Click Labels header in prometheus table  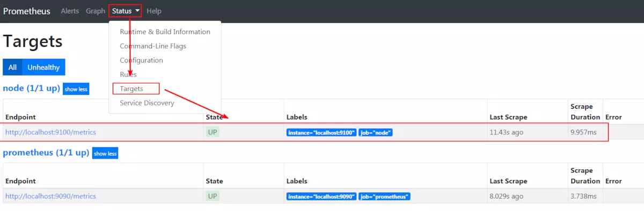click(297, 181)
